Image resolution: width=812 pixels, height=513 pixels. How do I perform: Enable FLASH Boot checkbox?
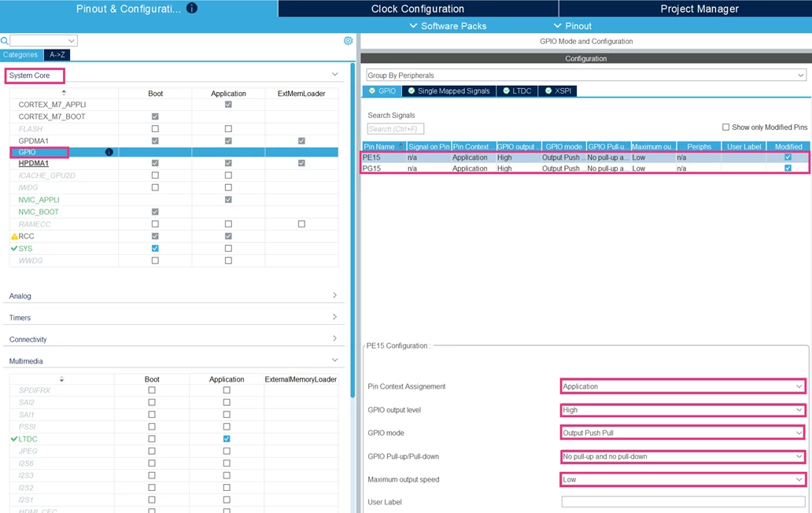(x=155, y=128)
